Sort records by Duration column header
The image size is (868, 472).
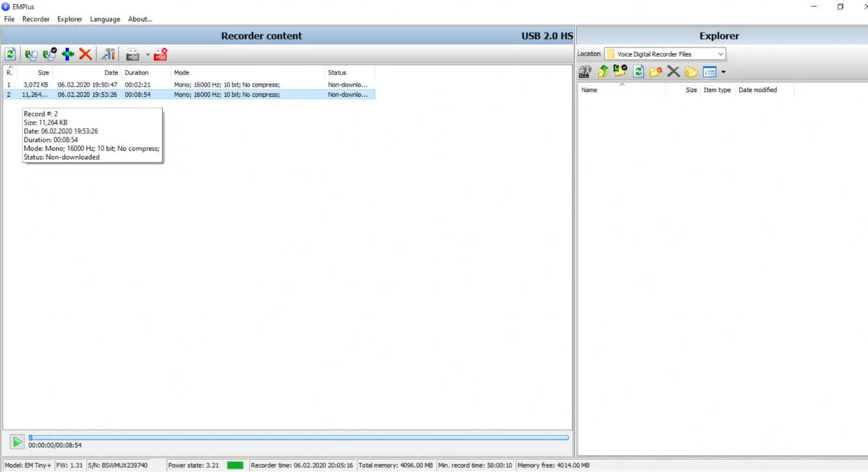[146, 73]
